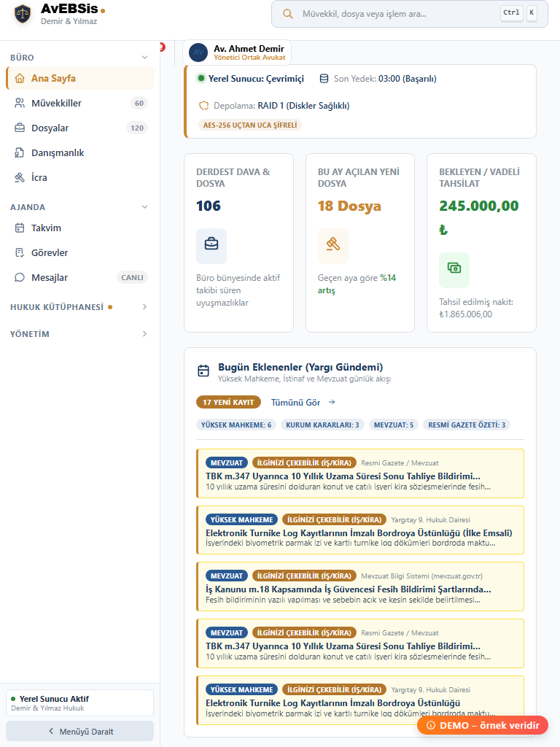
Task: Open Danışmanlık menu item
Action: tap(79, 152)
